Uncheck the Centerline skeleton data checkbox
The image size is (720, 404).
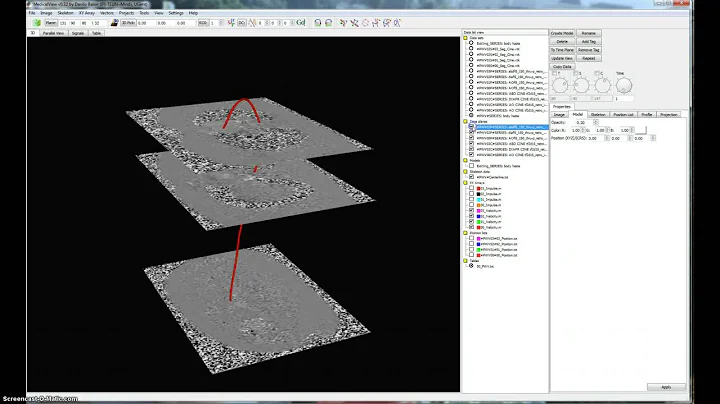[x=471, y=177]
